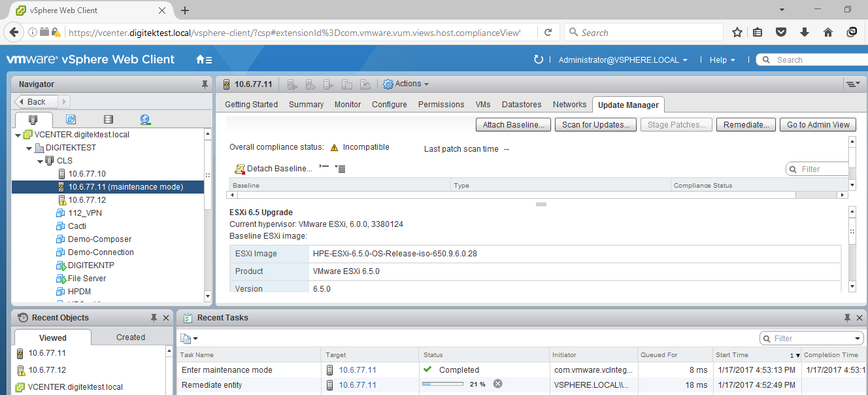Click the Attach Baseline button
The height and width of the screenshot is (395, 868).
514,125
